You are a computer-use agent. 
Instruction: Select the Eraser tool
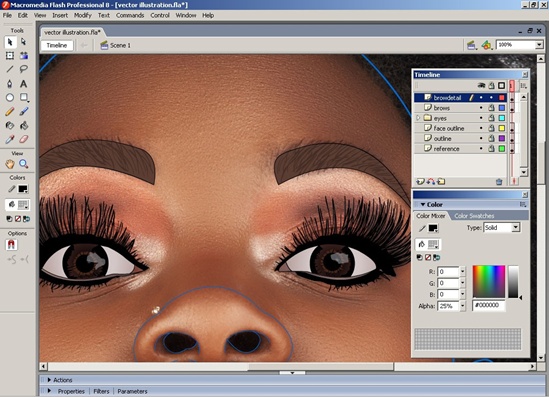(23, 139)
